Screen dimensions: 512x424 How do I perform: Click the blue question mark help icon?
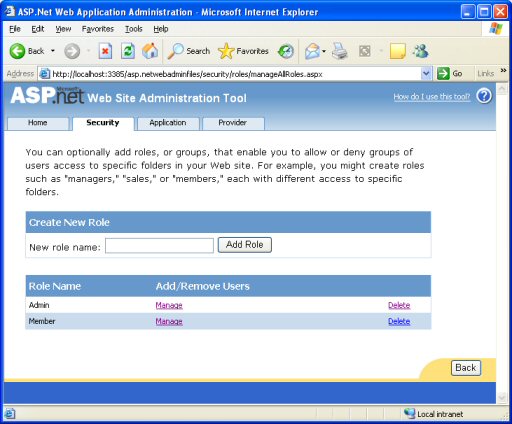click(x=484, y=96)
